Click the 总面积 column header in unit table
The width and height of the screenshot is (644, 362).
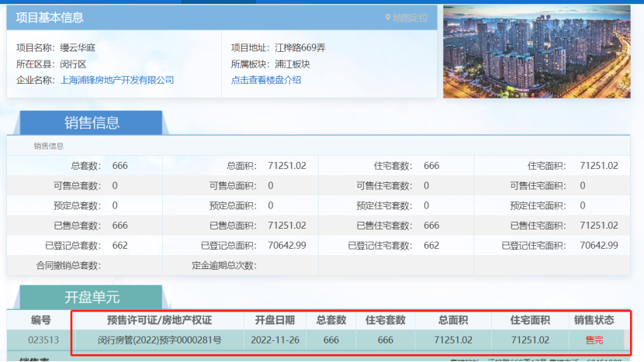454,320
